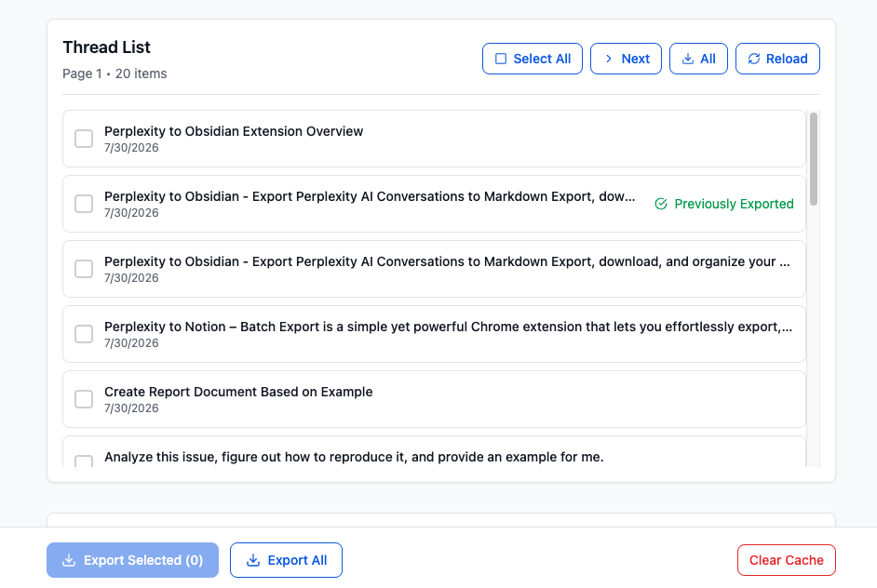Screen dimensions: 877x588
Task: Click date under 'Extension Overview' row
Action: click(131, 148)
